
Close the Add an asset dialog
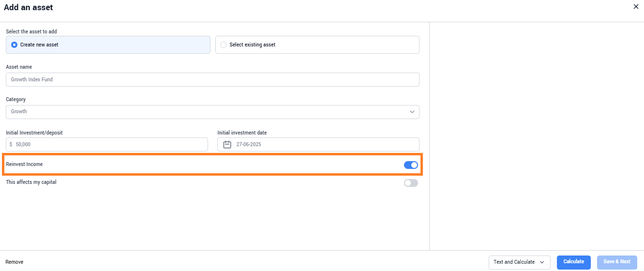636,7
